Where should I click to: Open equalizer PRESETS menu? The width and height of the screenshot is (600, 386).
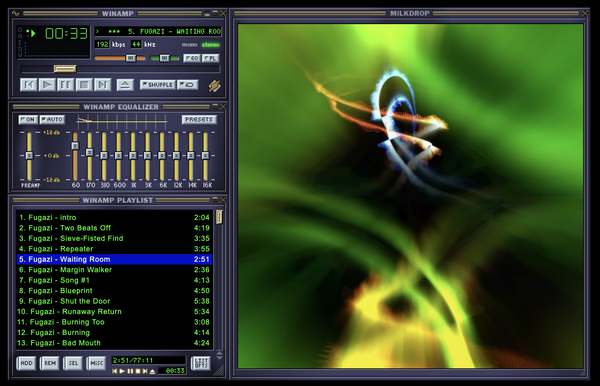tap(199, 119)
